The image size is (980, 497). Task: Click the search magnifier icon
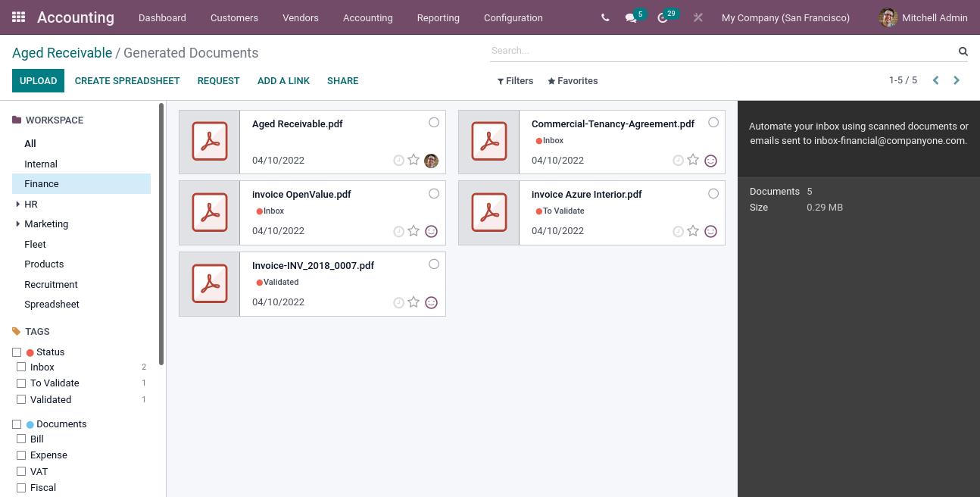click(963, 52)
